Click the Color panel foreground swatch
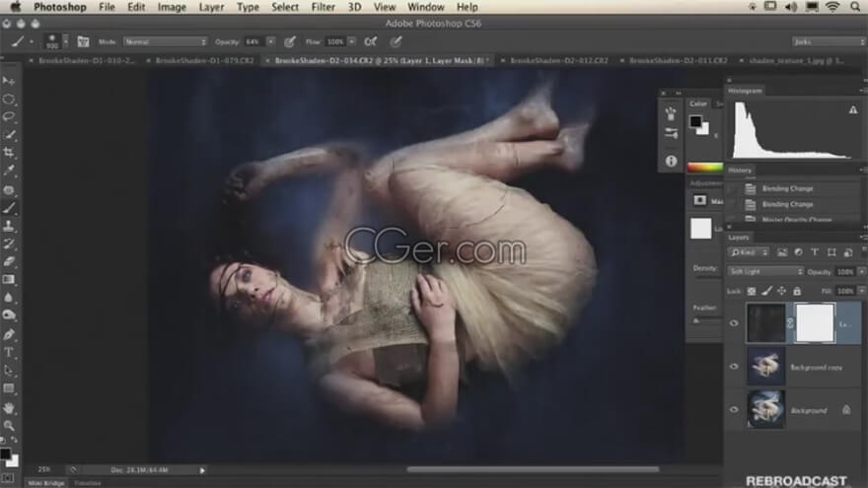This screenshot has width=868, height=488. (x=695, y=121)
